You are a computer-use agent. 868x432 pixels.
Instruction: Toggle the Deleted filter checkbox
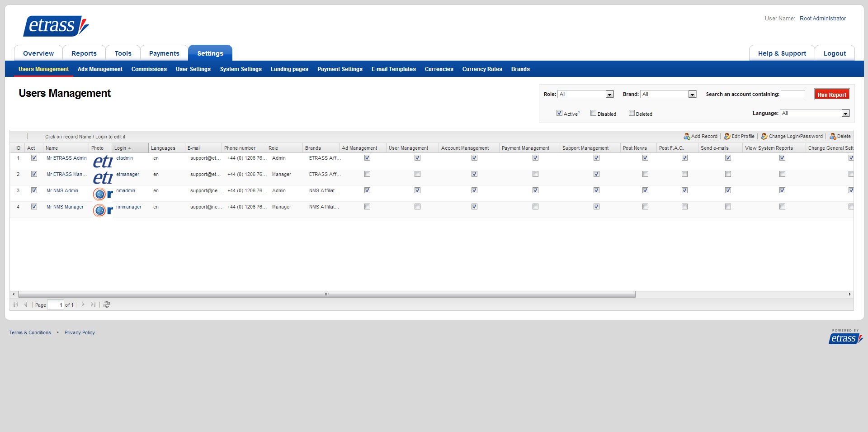click(x=632, y=114)
